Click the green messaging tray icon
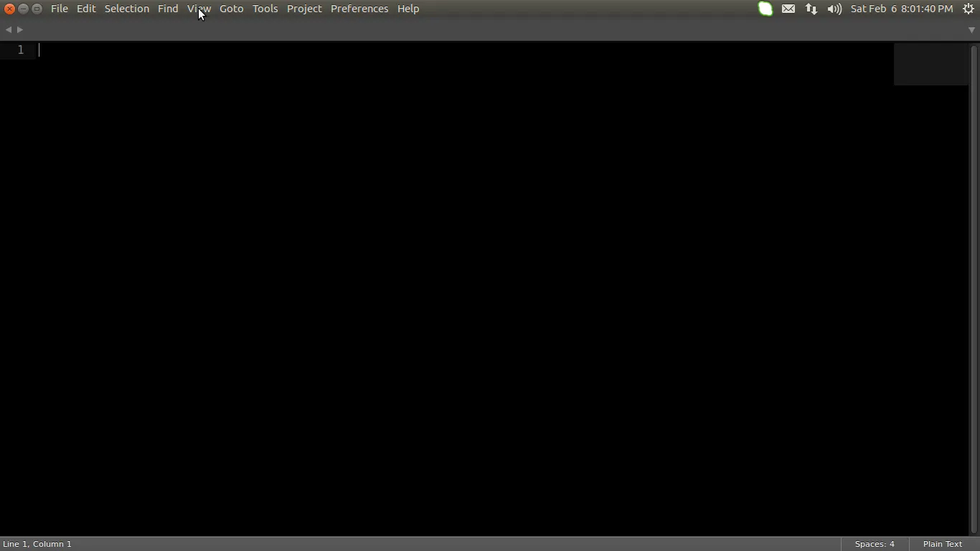This screenshot has width=980, height=551. tap(765, 9)
